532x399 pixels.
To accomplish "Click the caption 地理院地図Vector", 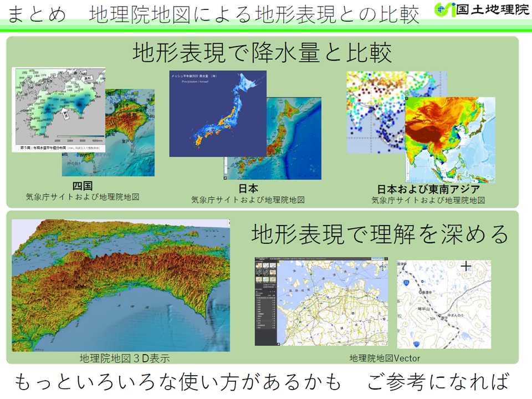I will (x=385, y=358).
